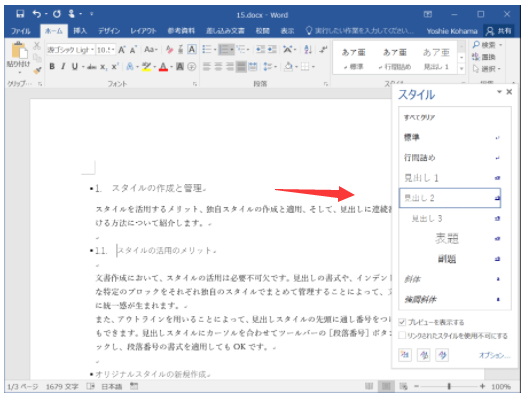Switch to Print Layout view in status bar
This screenshot has height=398, width=526.
click(386, 386)
